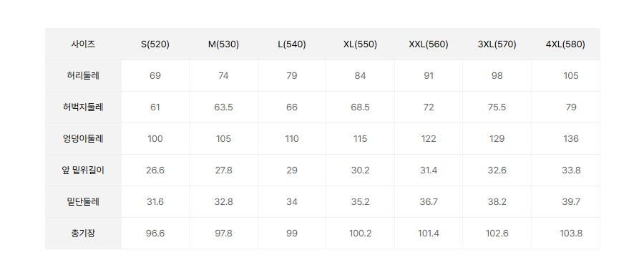Click the 앞 밑위길이 row label
The width and height of the screenshot is (644, 278).
coord(83,171)
